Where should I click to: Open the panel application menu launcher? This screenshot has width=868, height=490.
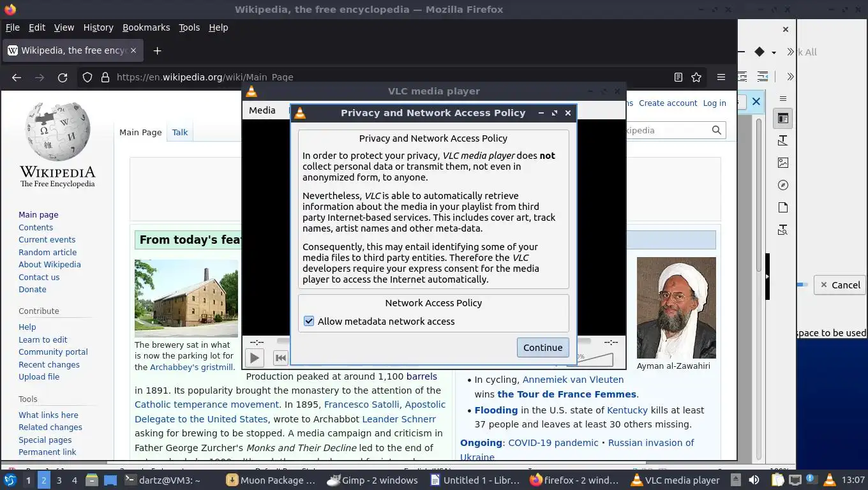pyautogui.click(x=10, y=480)
